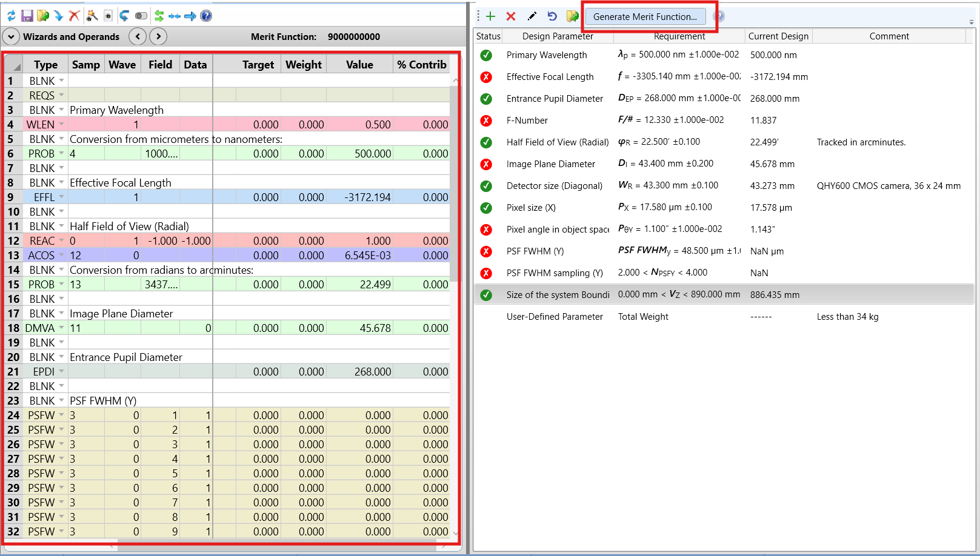Open the type dropdown for the EFFL operand

tap(62, 197)
